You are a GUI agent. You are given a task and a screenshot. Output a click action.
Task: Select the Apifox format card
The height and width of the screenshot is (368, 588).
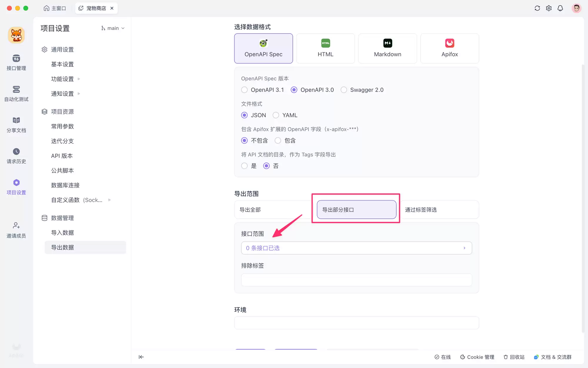pos(450,48)
